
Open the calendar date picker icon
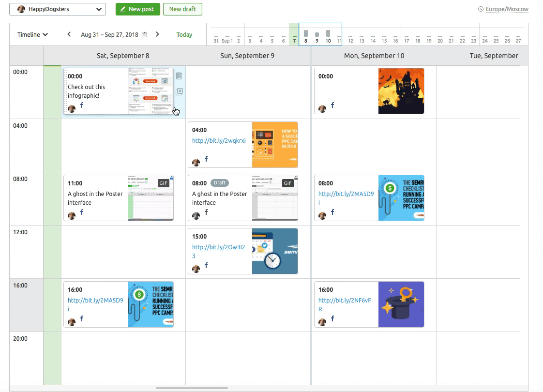pyautogui.click(x=144, y=35)
